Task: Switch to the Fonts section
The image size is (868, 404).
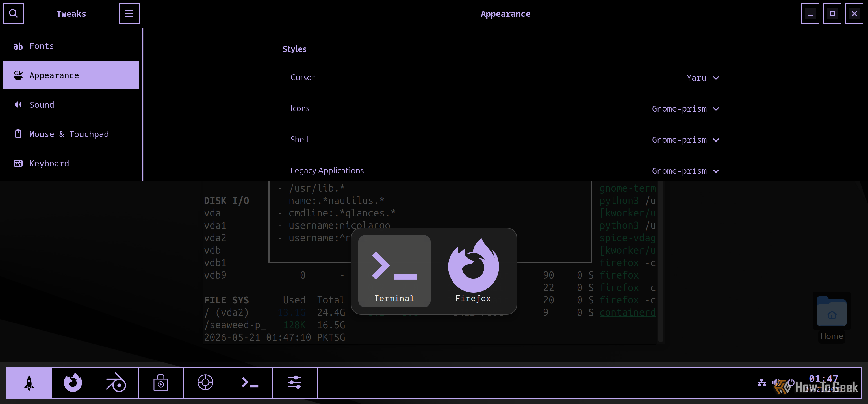Action: tap(71, 46)
